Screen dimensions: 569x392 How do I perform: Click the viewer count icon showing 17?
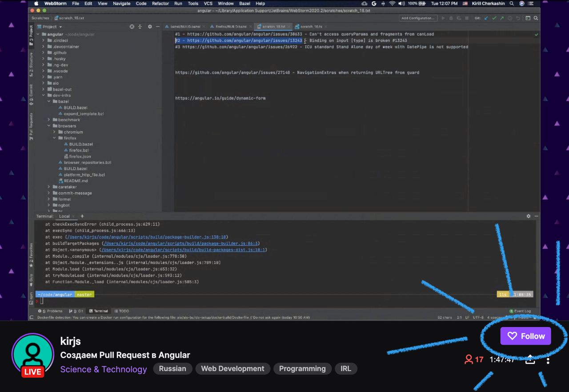pyautogui.click(x=469, y=360)
